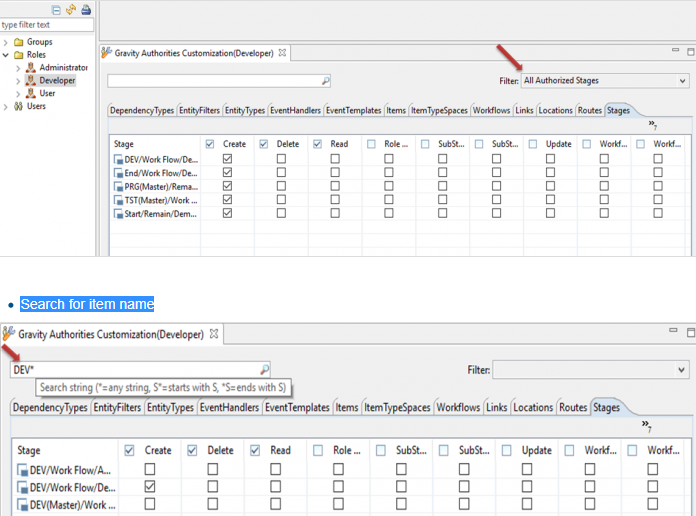Open the Workflows tab in upper editor

[491, 110]
